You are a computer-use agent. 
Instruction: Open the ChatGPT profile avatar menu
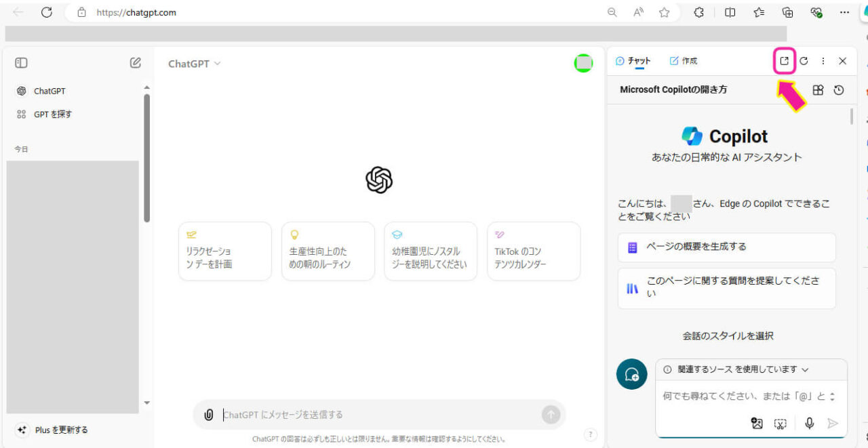(583, 64)
